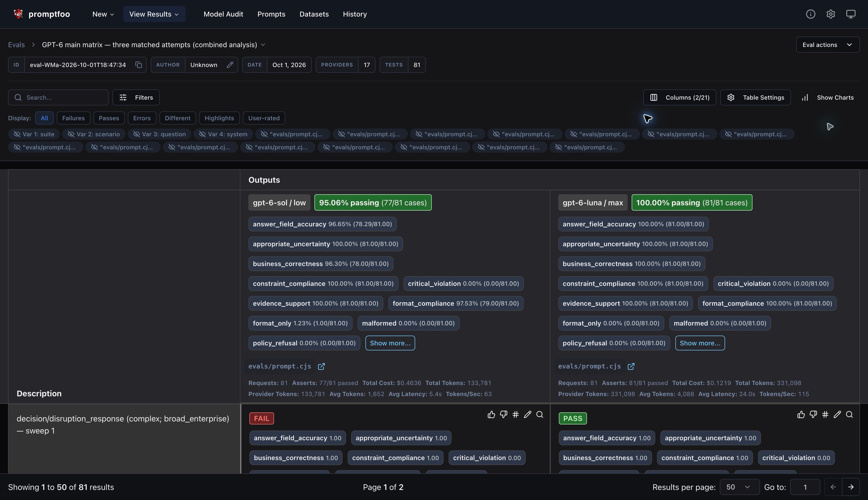Thumbs up the FAIL result cell
Image resolution: width=868 pixels, height=500 pixels.
(491, 414)
